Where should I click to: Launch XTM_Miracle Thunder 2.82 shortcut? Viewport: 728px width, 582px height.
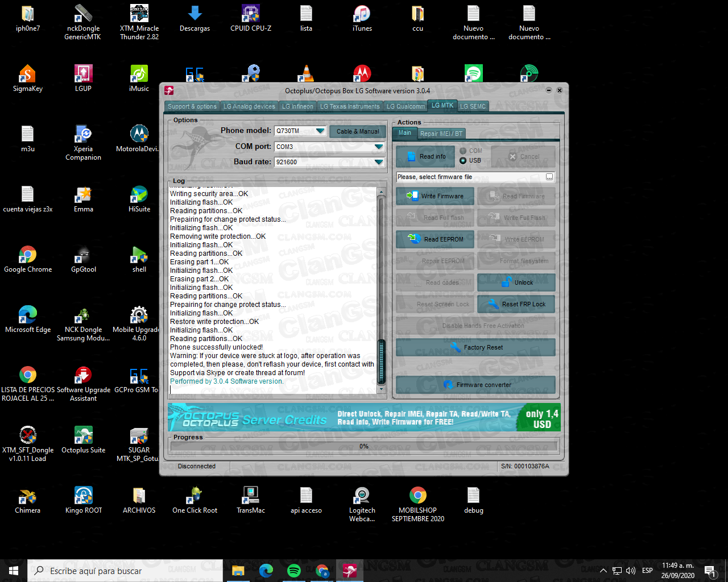pos(139,23)
